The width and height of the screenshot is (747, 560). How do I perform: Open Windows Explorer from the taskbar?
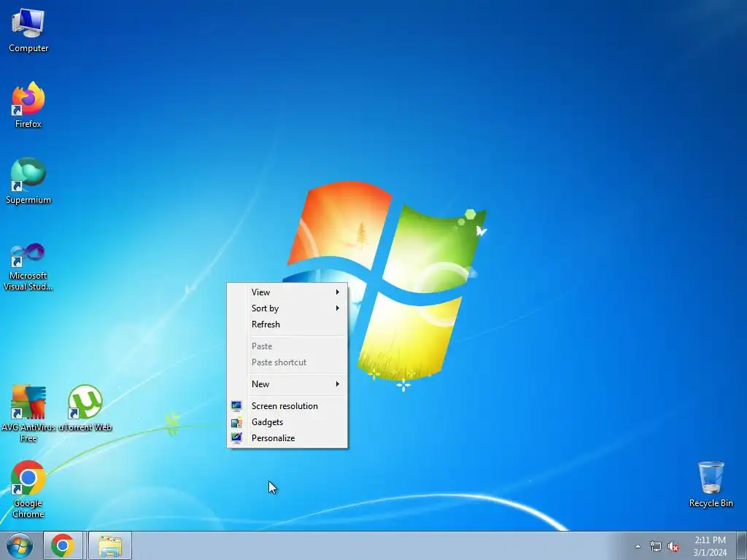110,545
